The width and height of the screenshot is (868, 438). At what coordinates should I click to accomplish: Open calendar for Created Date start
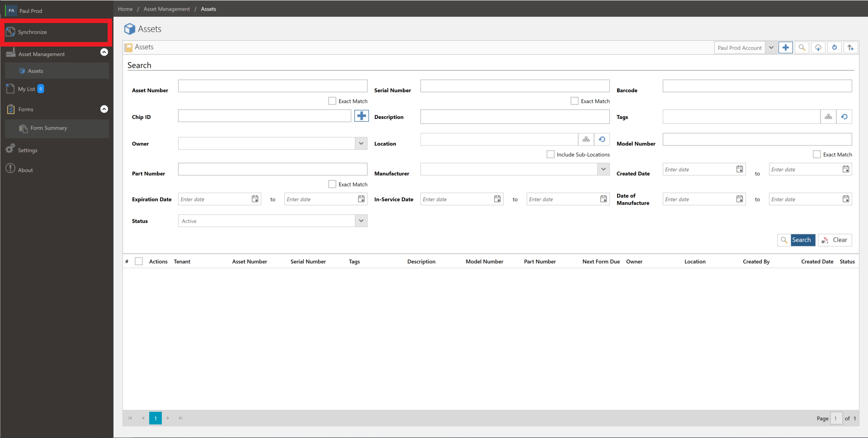740,169
